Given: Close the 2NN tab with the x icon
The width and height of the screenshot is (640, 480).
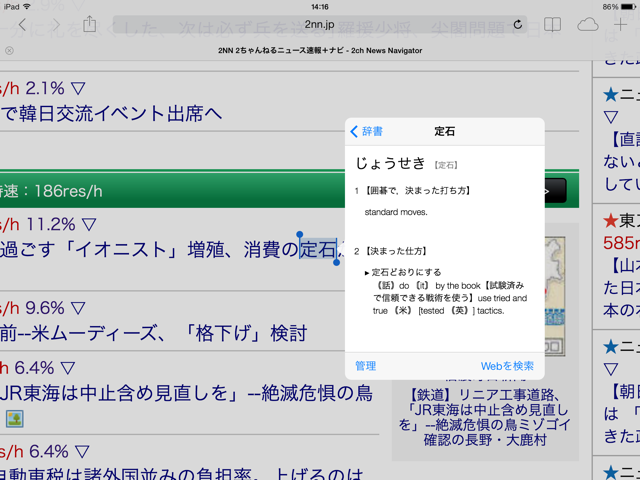Looking at the screenshot, I should click(x=9, y=50).
